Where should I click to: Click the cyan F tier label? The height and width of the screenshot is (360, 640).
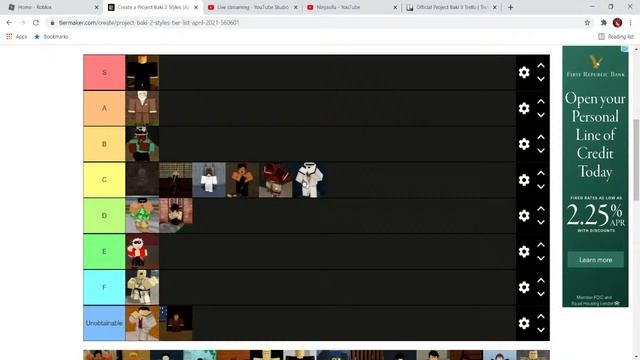pos(104,287)
